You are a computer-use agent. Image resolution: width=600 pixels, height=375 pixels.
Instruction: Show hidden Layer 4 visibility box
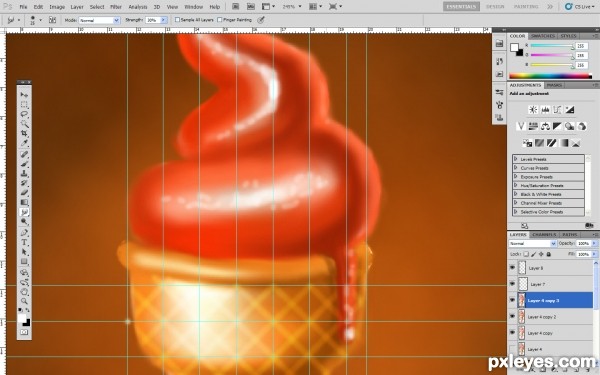(512, 349)
